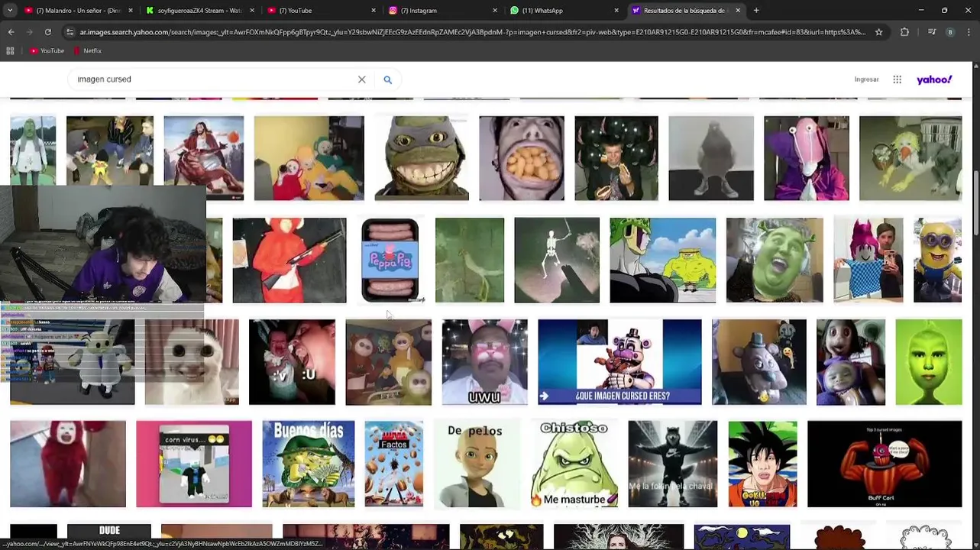Bookmark this page with the star icon
Image resolution: width=980 pixels, height=550 pixels.
[x=878, y=32]
